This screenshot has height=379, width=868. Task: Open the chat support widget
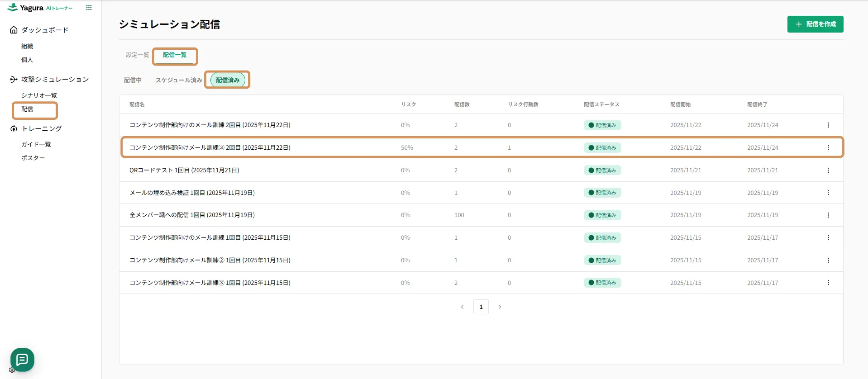pyautogui.click(x=22, y=360)
